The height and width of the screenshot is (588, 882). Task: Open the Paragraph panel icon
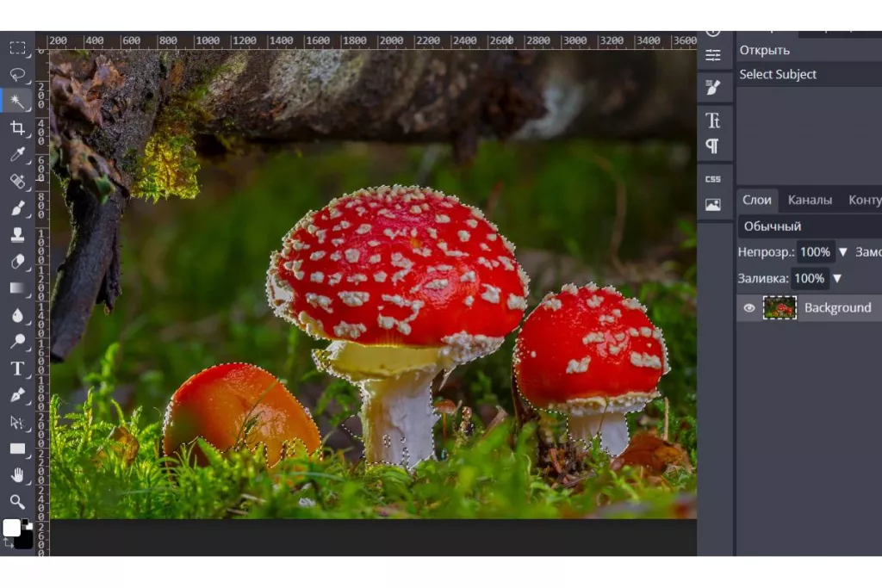pos(713,145)
